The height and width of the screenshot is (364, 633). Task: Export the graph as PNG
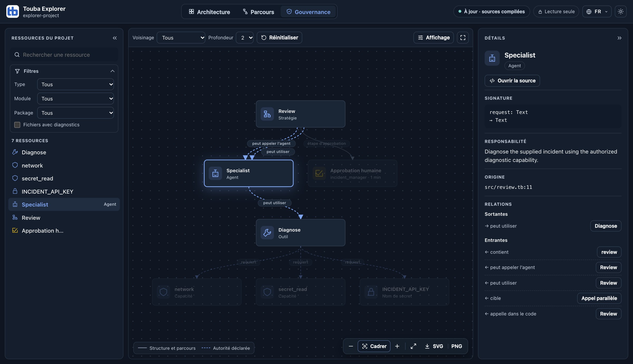click(x=457, y=346)
